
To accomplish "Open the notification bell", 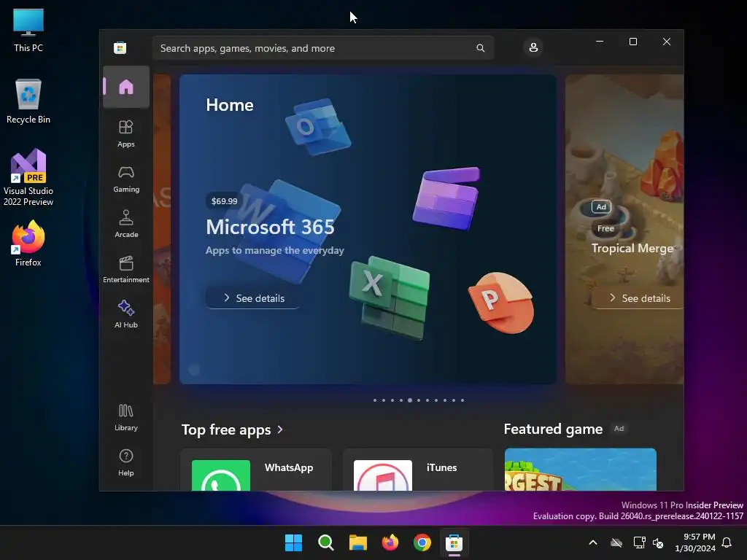I will 727,542.
